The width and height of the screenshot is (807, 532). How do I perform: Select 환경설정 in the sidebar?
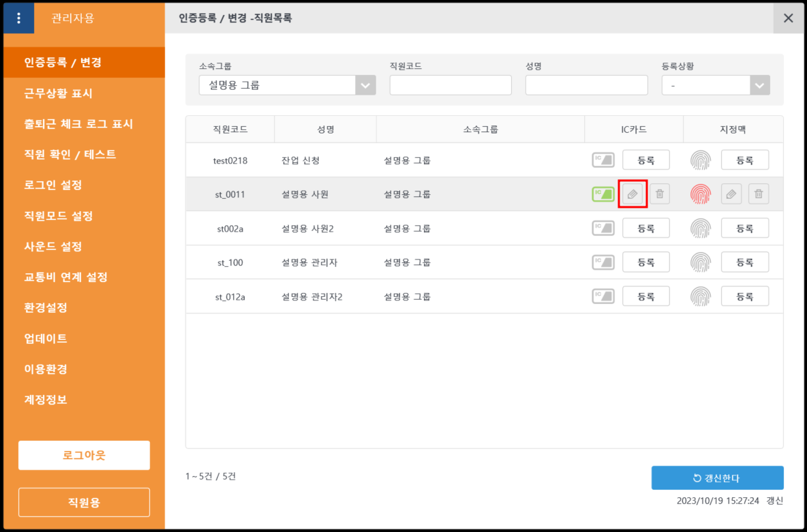[x=46, y=308]
